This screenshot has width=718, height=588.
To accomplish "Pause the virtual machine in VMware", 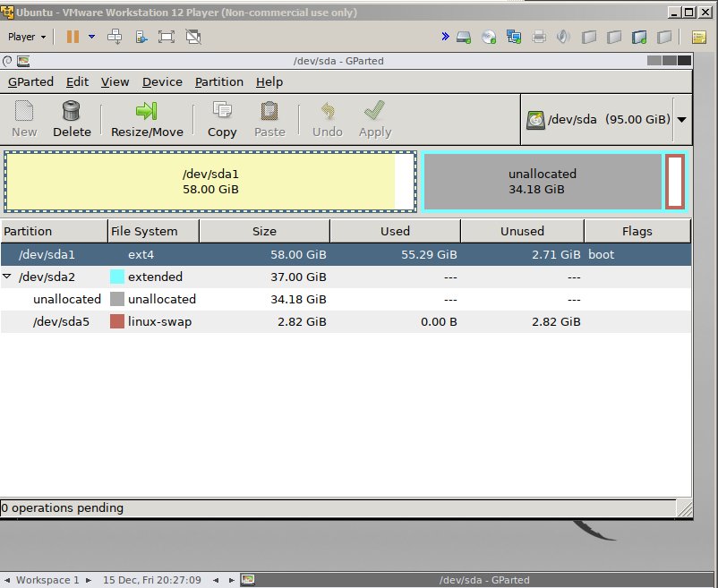I will pos(73,37).
